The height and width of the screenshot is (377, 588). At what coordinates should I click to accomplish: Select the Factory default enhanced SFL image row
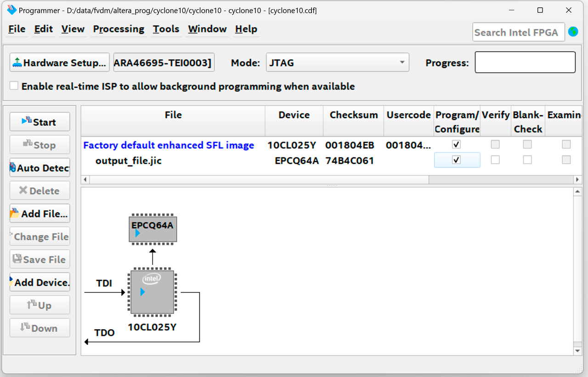[x=169, y=145]
